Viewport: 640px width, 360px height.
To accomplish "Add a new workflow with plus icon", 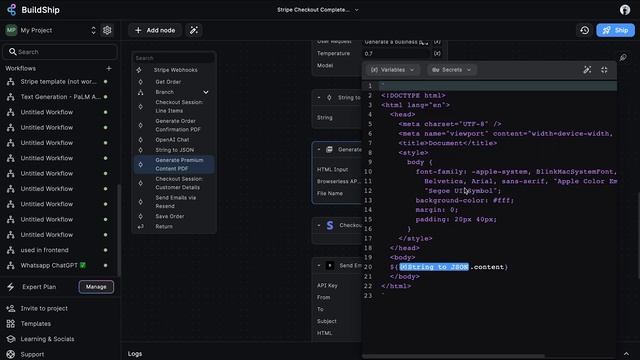I will 109,68.
